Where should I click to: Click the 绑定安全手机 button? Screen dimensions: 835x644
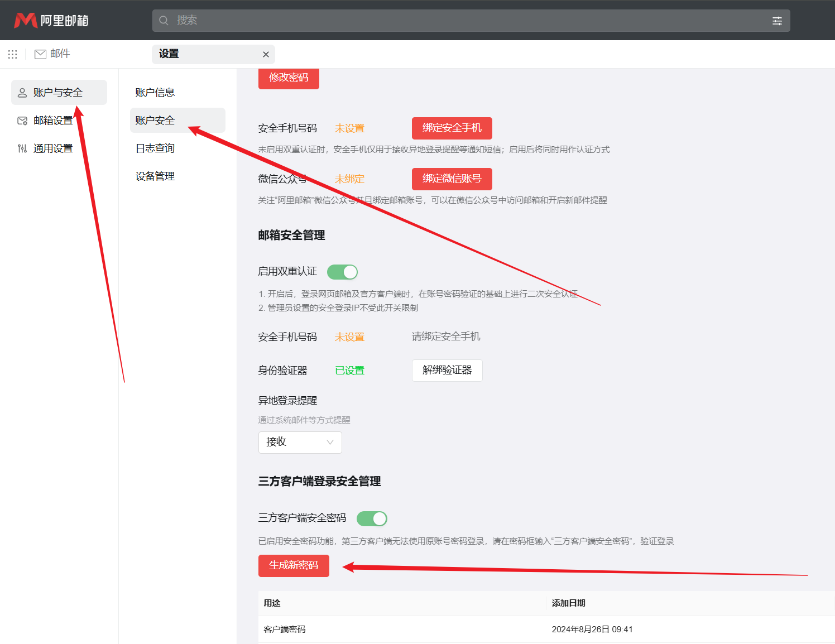(452, 128)
